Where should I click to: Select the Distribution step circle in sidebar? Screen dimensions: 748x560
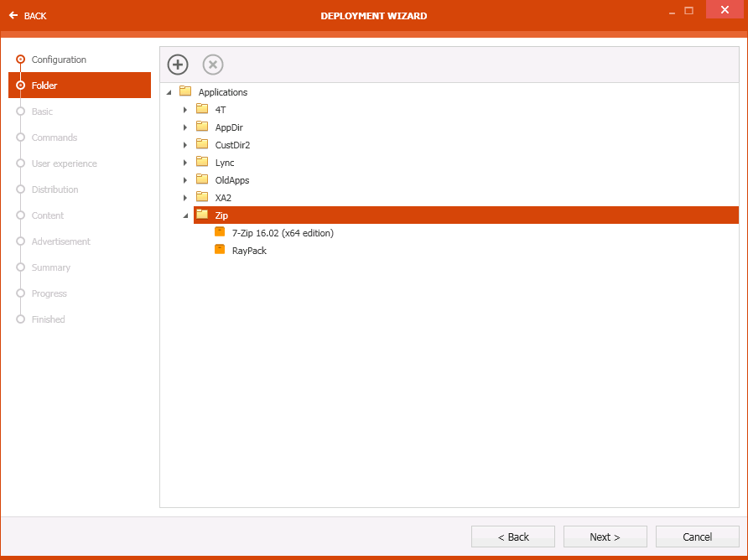coord(20,189)
